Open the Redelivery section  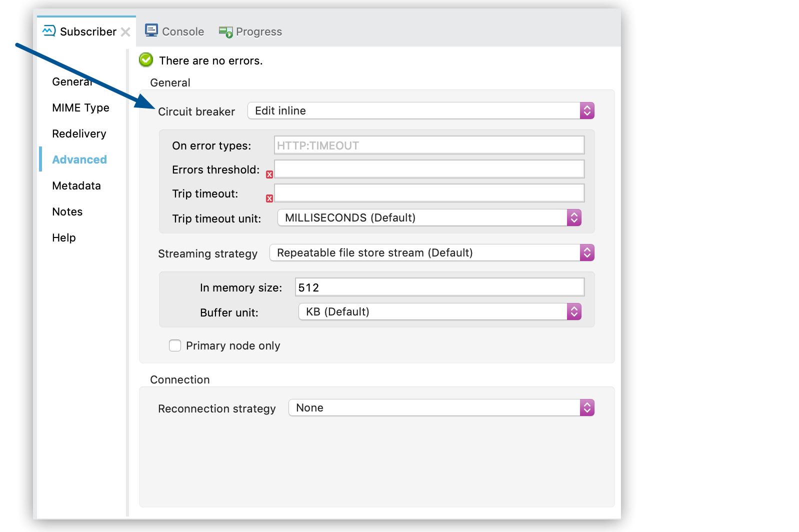coord(79,133)
